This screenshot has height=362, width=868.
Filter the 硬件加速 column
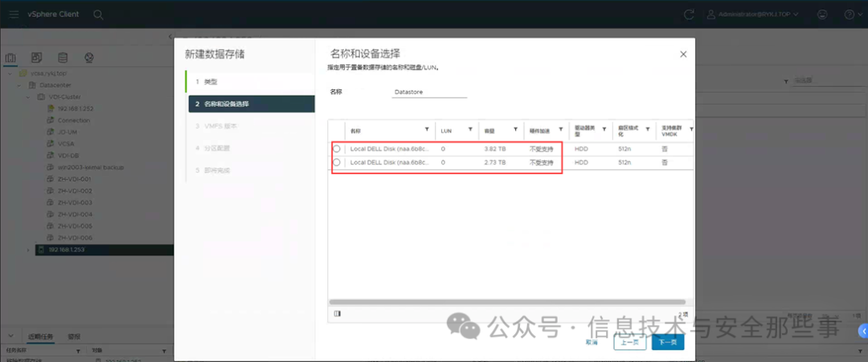tap(560, 129)
